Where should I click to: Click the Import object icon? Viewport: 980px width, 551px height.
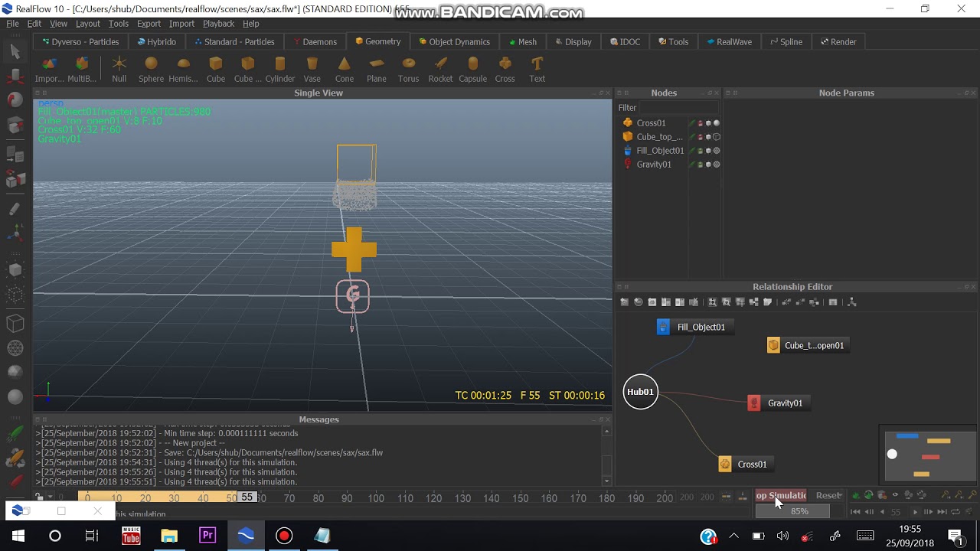click(49, 69)
